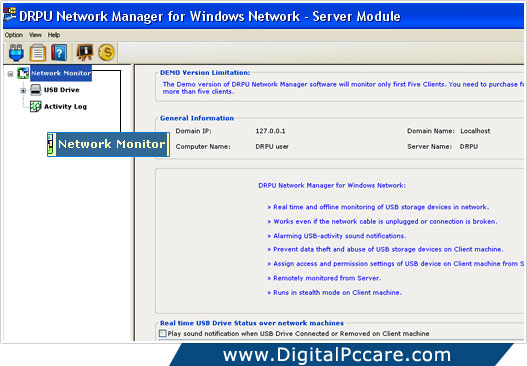Open the help book toolbar icon

[x=59, y=53]
